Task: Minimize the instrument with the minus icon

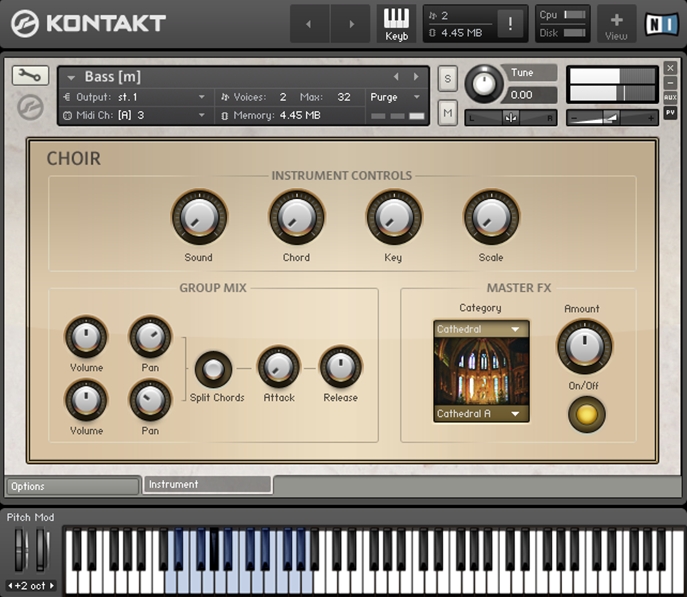Action: pos(670,83)
